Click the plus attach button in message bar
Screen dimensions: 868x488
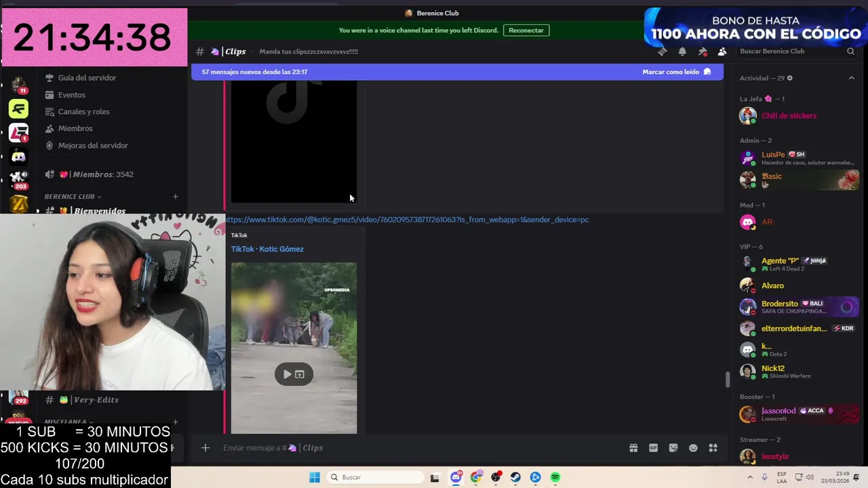205,448
